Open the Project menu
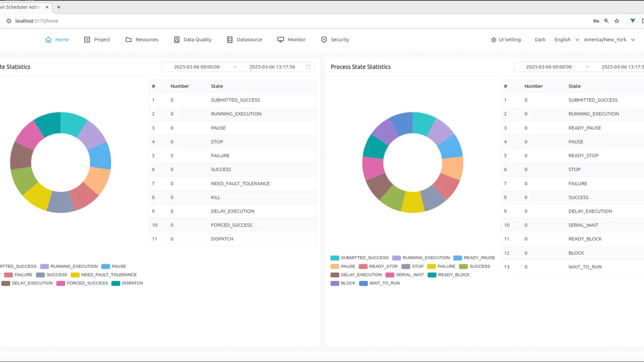Image resolution: width=644 pixels, height=362 pixels. point(97,39)
